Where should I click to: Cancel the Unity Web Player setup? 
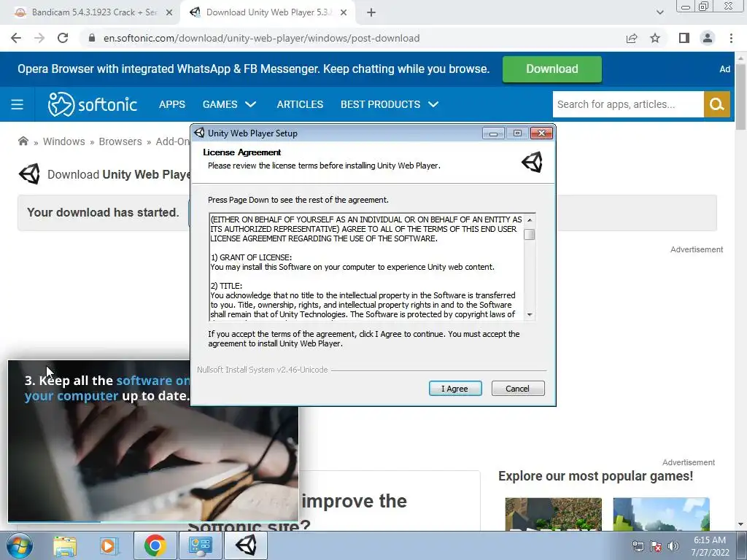[x=517, y=389]
